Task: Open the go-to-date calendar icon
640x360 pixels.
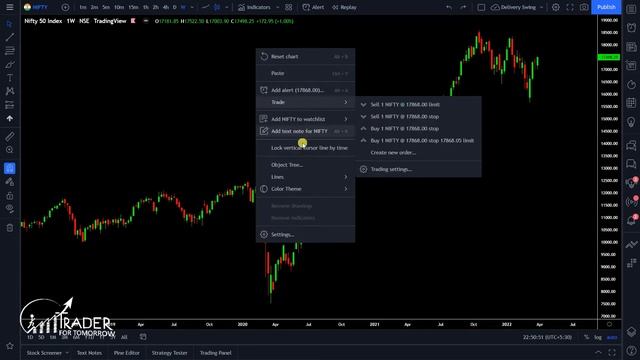Action: (x=143, y=337)
